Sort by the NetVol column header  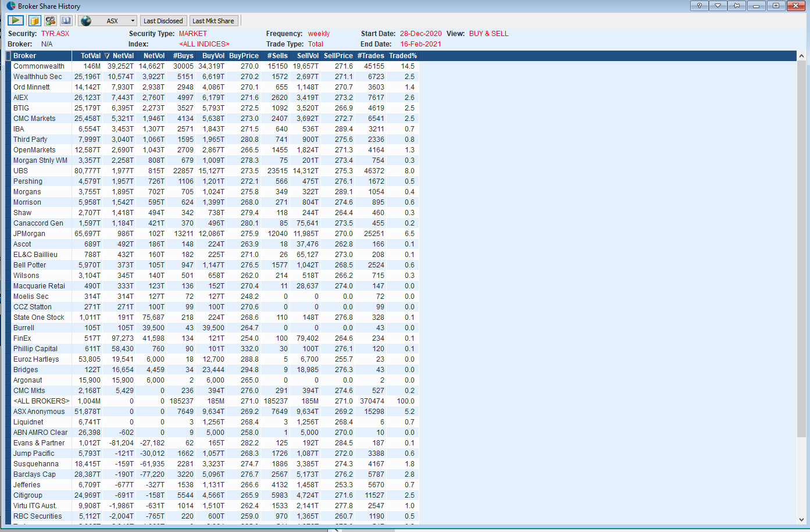tap(151, 56)
